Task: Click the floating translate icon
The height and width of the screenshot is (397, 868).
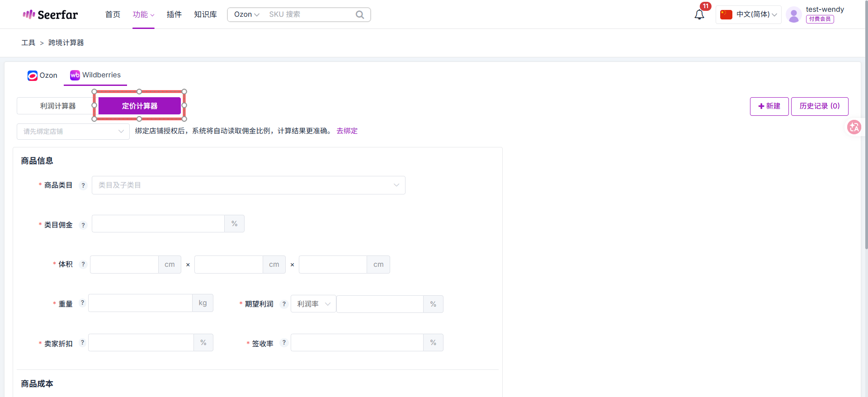Action: point(854,127)
